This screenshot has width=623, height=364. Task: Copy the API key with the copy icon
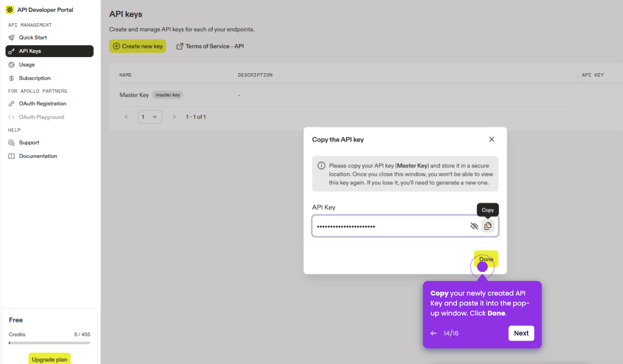[487, 226]
